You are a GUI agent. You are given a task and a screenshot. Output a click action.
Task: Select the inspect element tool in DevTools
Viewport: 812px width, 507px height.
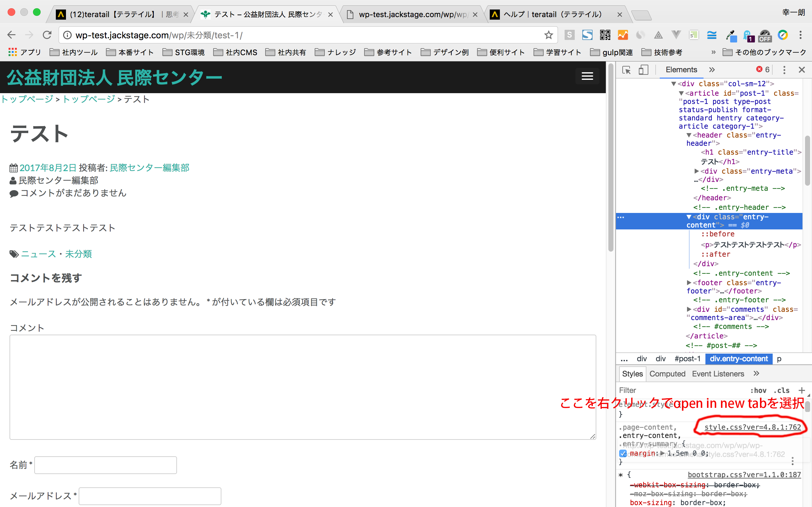point(626,70)
